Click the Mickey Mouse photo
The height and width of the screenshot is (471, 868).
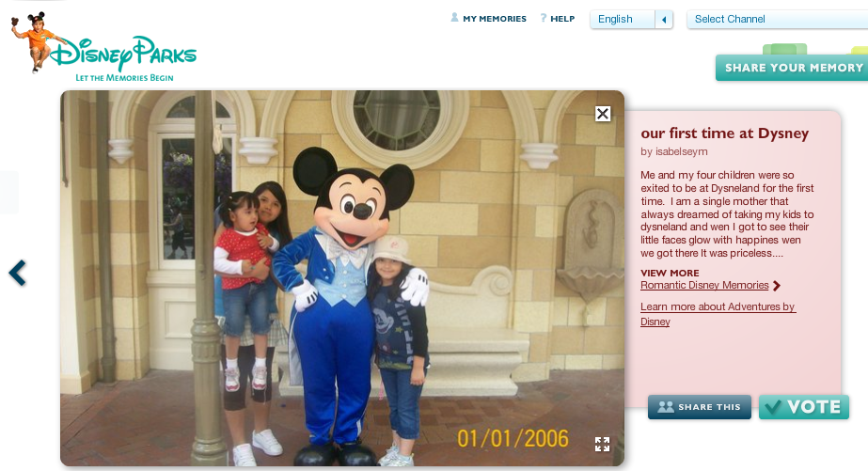pos(342,278)
